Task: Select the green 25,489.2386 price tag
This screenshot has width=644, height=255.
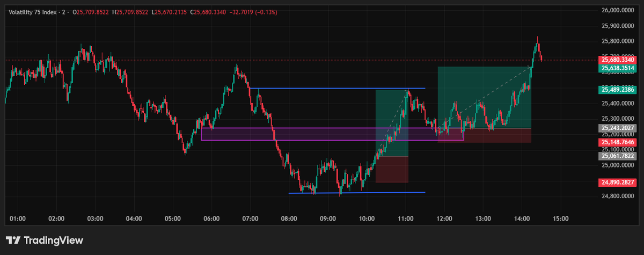Action: point(618,90)
